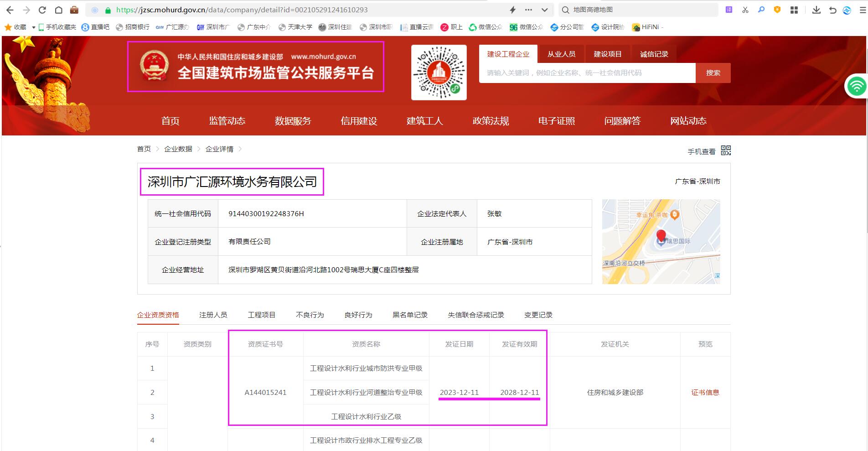Click the green WeChat floating icon on the right
The width and height of the screenshot is (868, 451).
[x=858, y=86]
